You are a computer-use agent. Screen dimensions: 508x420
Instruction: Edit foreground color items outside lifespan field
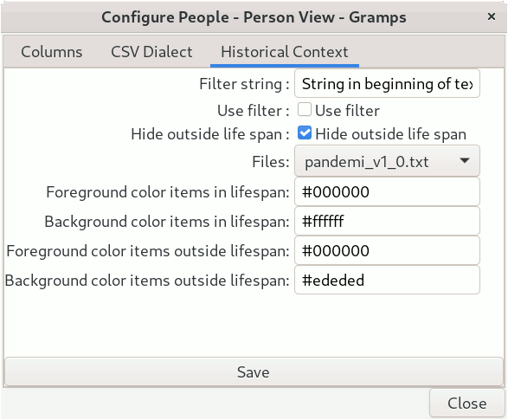click(x=387, y=250)
